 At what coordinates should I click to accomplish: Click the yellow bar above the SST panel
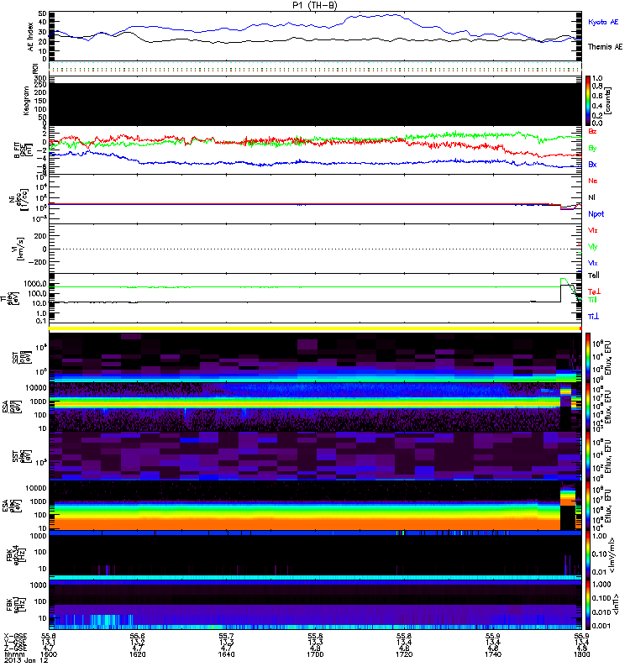click(316, 327)
